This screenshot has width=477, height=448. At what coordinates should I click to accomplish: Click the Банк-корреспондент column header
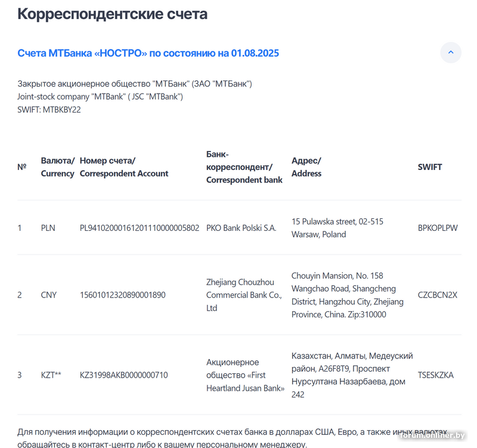click(x=244, y=167)
